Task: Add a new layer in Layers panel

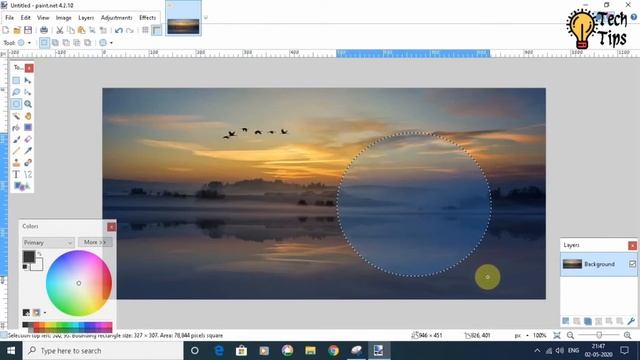Action: click(566, 321)
